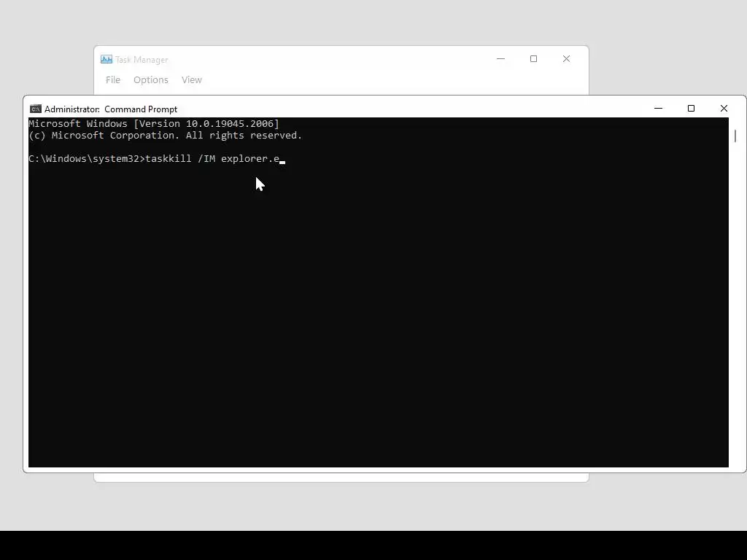This screenshot has width=747, height=560.
Task: Maximize the Task Manager window
Action: click(x=533, y=59)
